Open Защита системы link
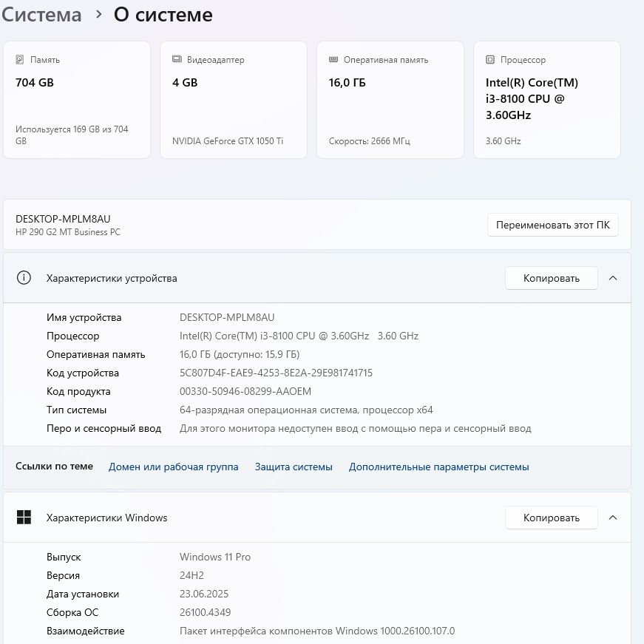The height and width of the screenshot is (644, 644). [294, 467]
